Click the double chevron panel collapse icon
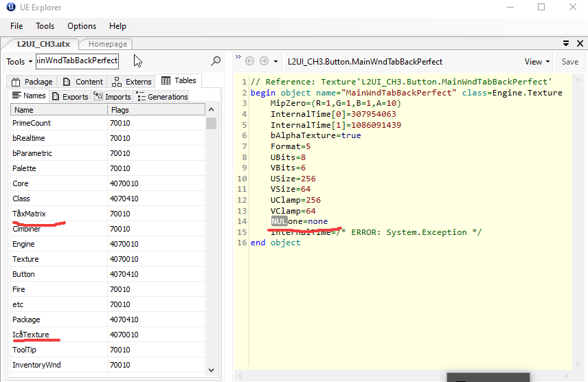 click(x=238, y=57)
